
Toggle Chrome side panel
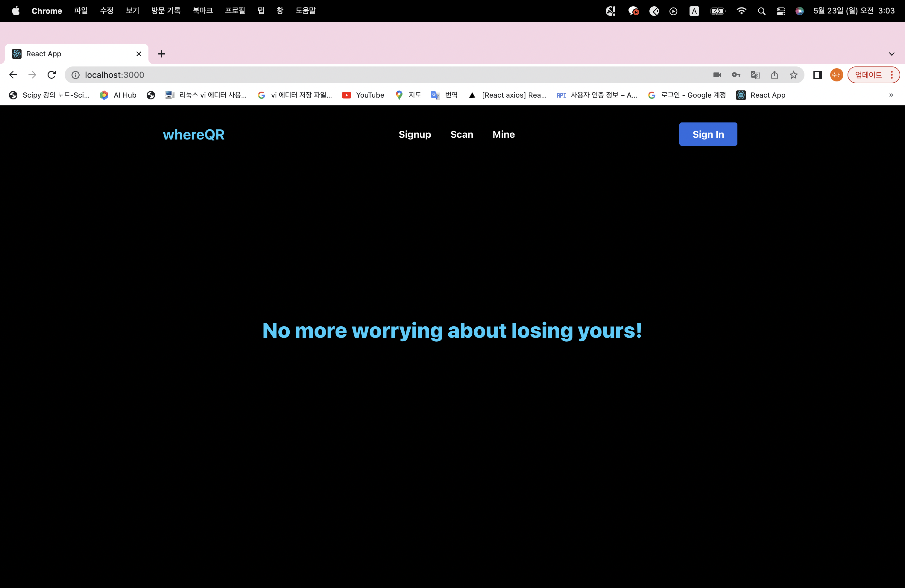click(x=817, y=75)
